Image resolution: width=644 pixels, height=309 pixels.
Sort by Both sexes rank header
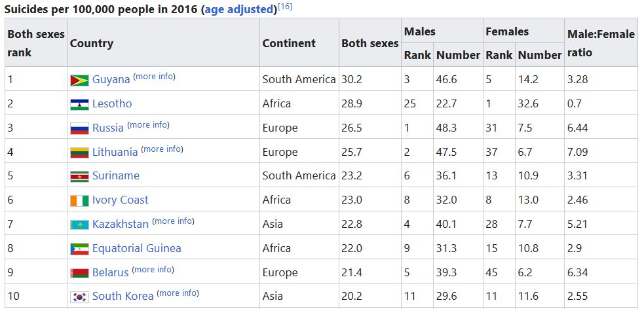click(x=36, y=43)
